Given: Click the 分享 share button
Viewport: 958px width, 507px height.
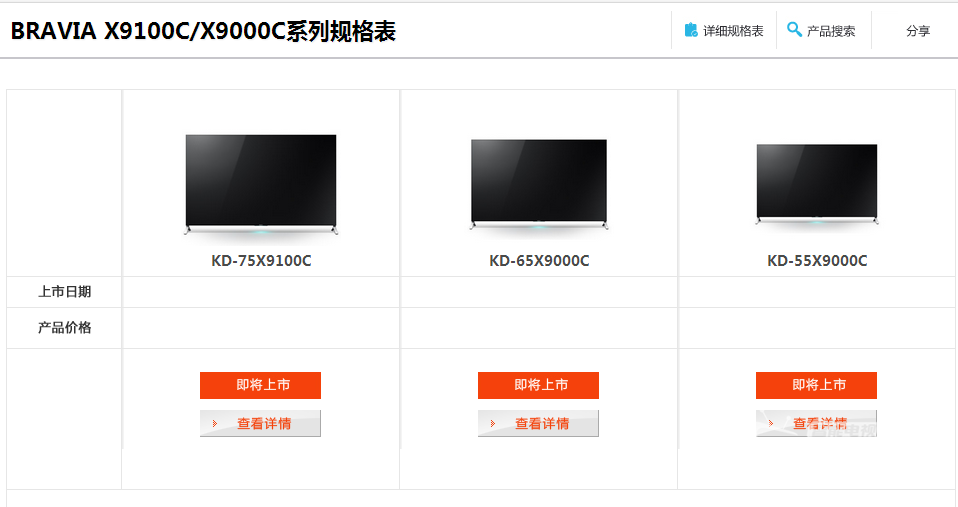Looking at the screenshot, I should (918, 31).
